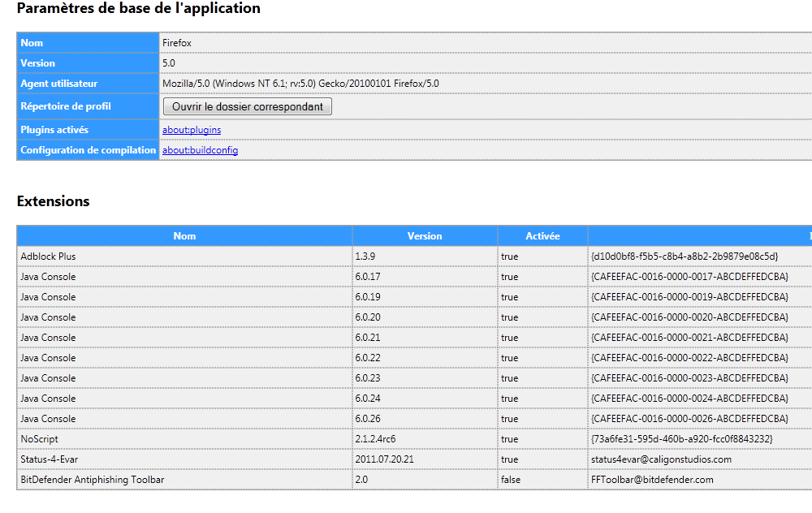Viewport: 812px width, 513px height.
Task: Select Java Console name in 6.0.19 row
Action: [48, 296]
